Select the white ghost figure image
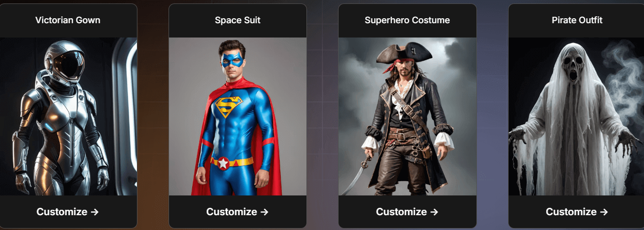Viewport: 644px width, 230px height. [576, 116]
